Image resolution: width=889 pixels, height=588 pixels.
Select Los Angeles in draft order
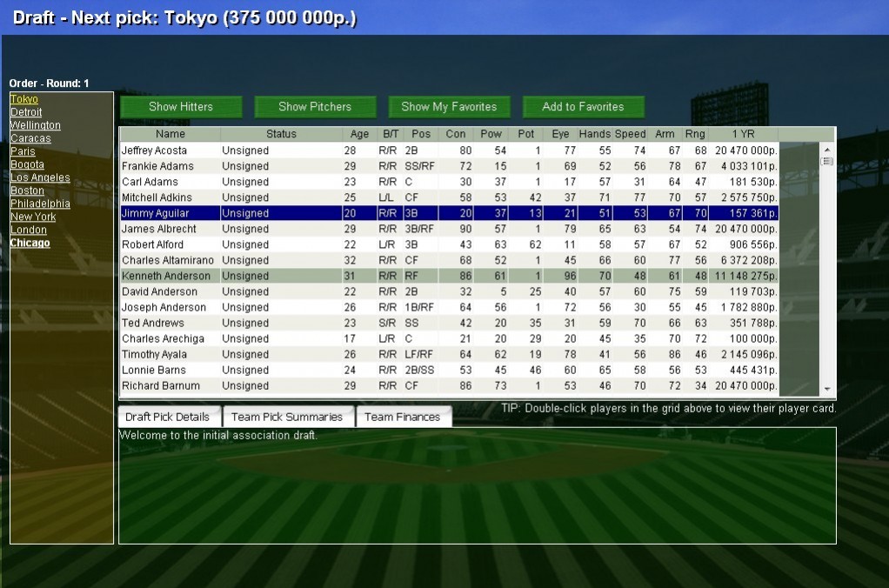point(40,177)
